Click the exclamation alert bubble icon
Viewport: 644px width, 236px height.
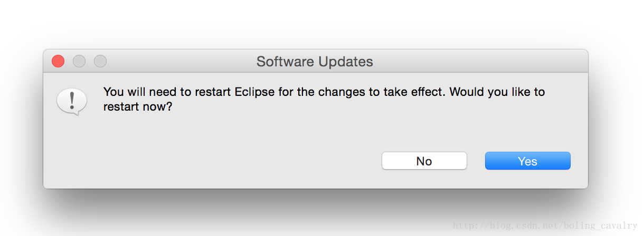71,101
